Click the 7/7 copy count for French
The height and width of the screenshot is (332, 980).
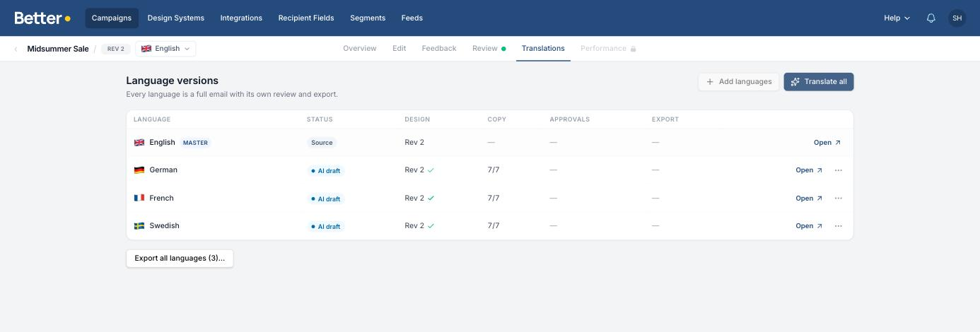tap(494, 198)
